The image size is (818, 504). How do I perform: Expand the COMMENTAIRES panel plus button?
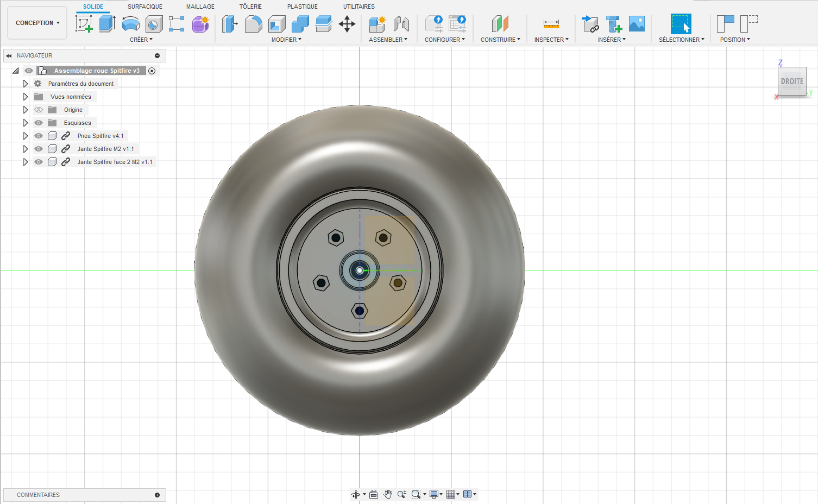pos(157,495)
